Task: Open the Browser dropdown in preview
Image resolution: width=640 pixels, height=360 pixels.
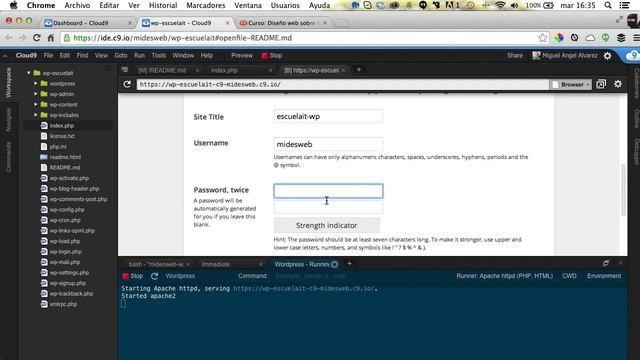Action: click(571, 84)
